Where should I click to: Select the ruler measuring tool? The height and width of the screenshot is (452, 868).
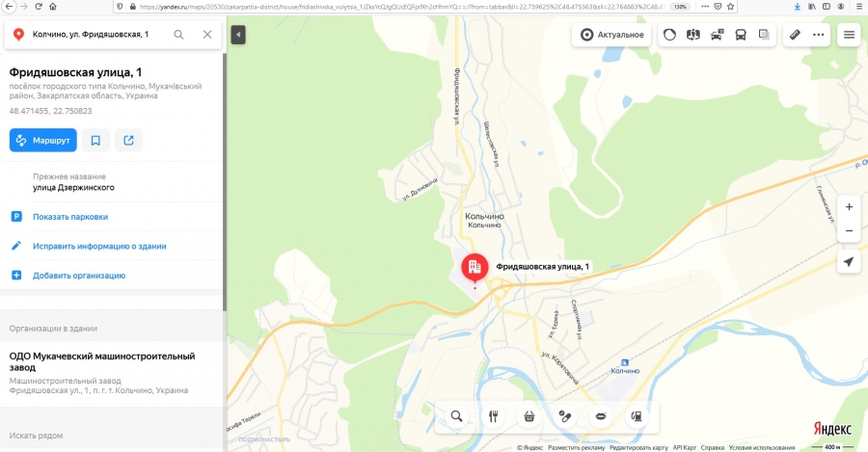click(795, 35)
